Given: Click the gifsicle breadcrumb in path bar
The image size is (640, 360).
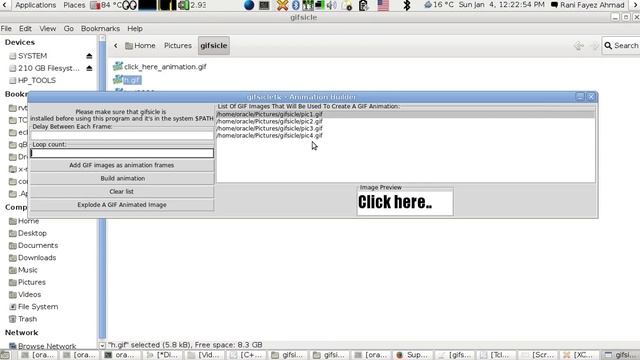Looking at the screenshot, I should click(213, 46).
